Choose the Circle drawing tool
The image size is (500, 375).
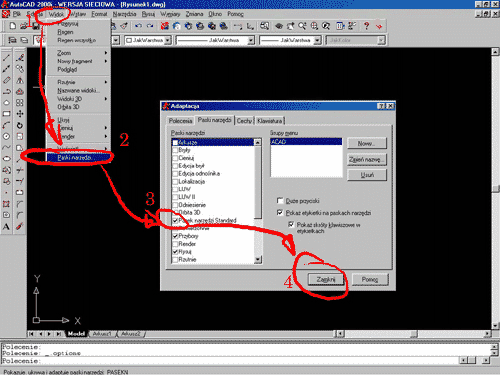(x=6, y=136)
